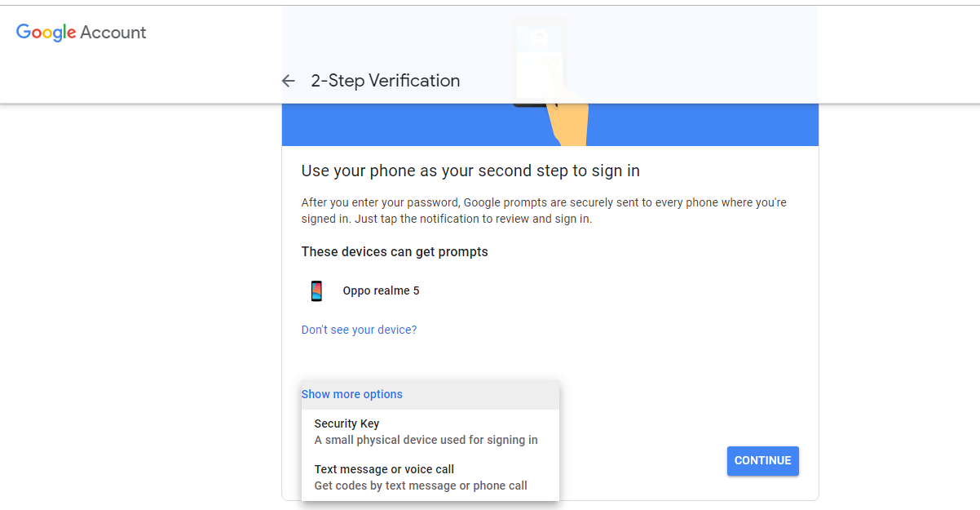The width and height of the screenshot is (980, 510).
Task: Select the Security Key option
Action: click(x=347, y=424)
